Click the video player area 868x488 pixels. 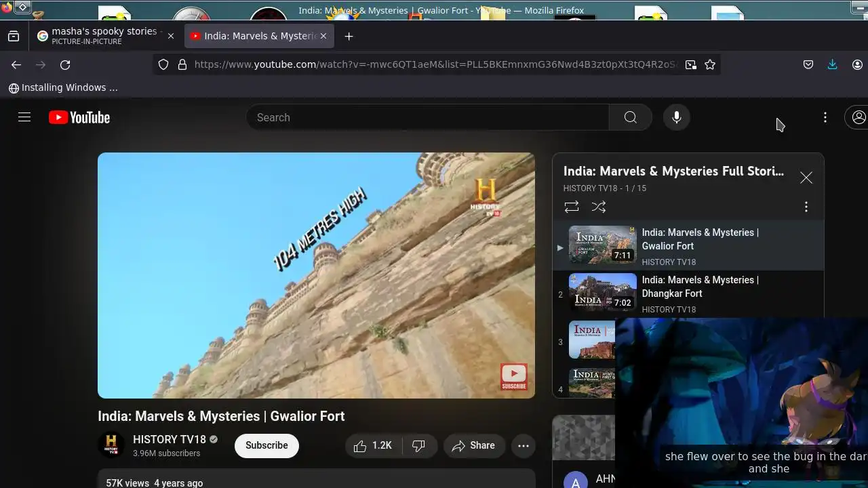point(316,275)
